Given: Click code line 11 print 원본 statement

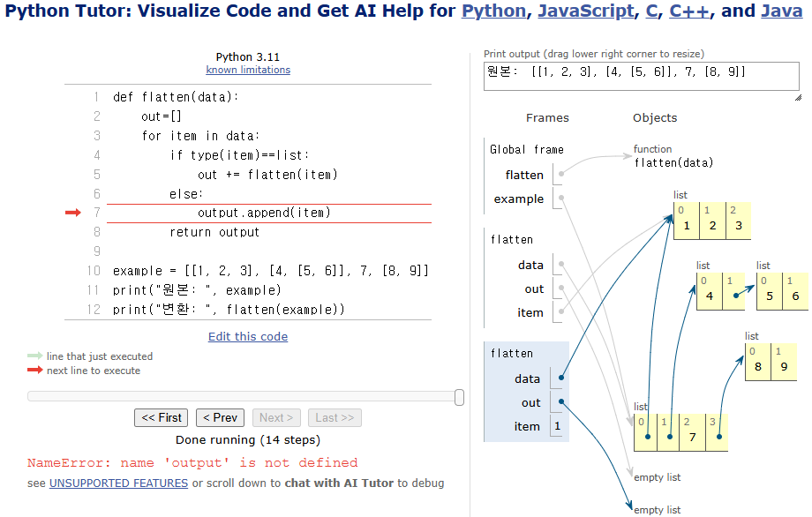Looking at the screenshot, I should (x=197, y=289).
